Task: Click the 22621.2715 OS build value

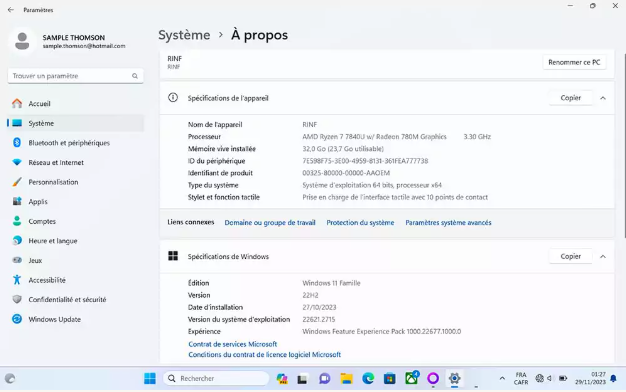Action: tap(319, 319)
